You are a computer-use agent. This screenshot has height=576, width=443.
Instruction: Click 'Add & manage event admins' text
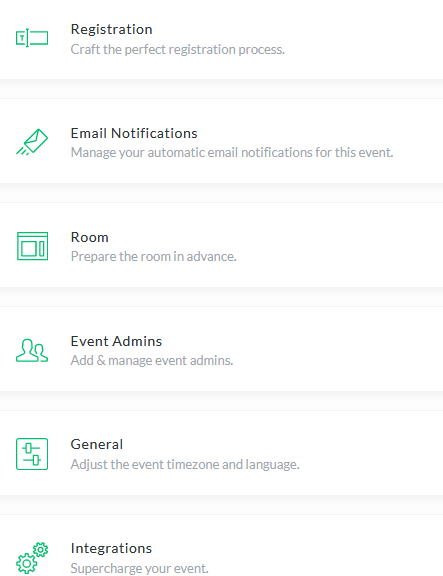152,360
